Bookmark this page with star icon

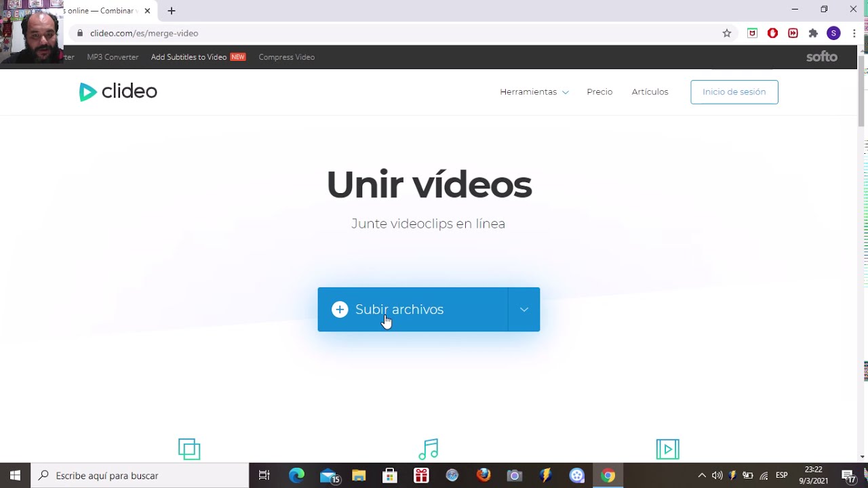pos(727,33)
